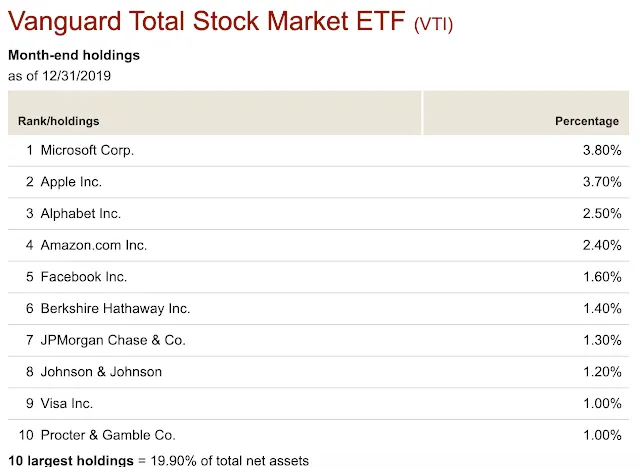Select Procter & Gamble Co. holding
The height and width of the screenshot is (467, 640).
click(108, 435)
